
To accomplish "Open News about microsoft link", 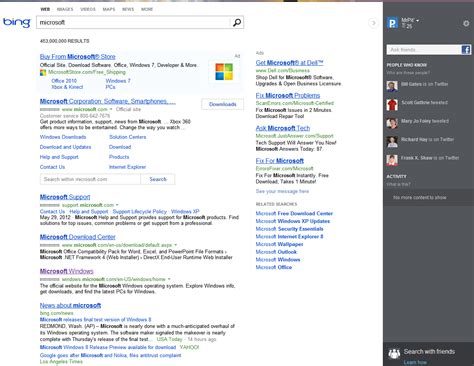I will click(x=70, y=305).
